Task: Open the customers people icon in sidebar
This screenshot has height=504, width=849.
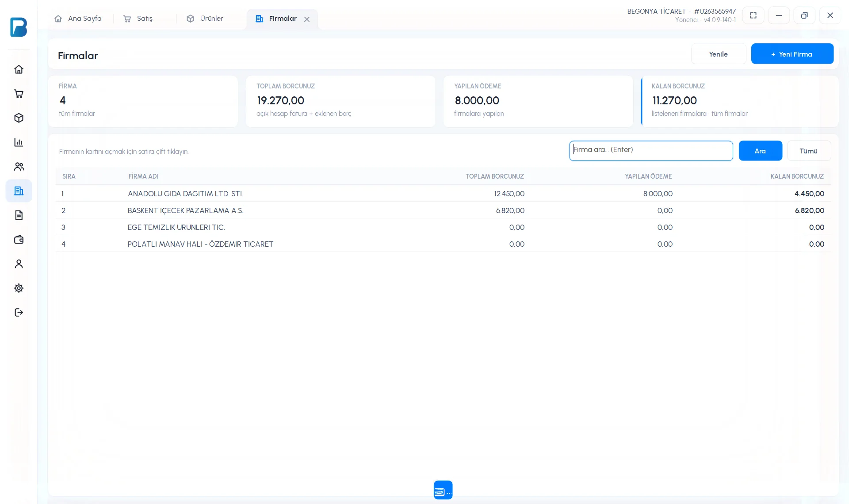Action: (19, 167)
